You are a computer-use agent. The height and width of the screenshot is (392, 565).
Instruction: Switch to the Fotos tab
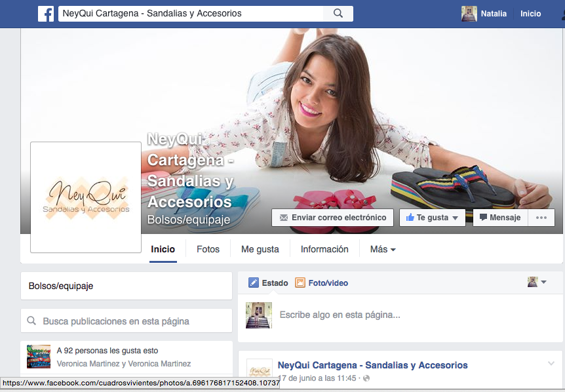[x=208, y=249]
